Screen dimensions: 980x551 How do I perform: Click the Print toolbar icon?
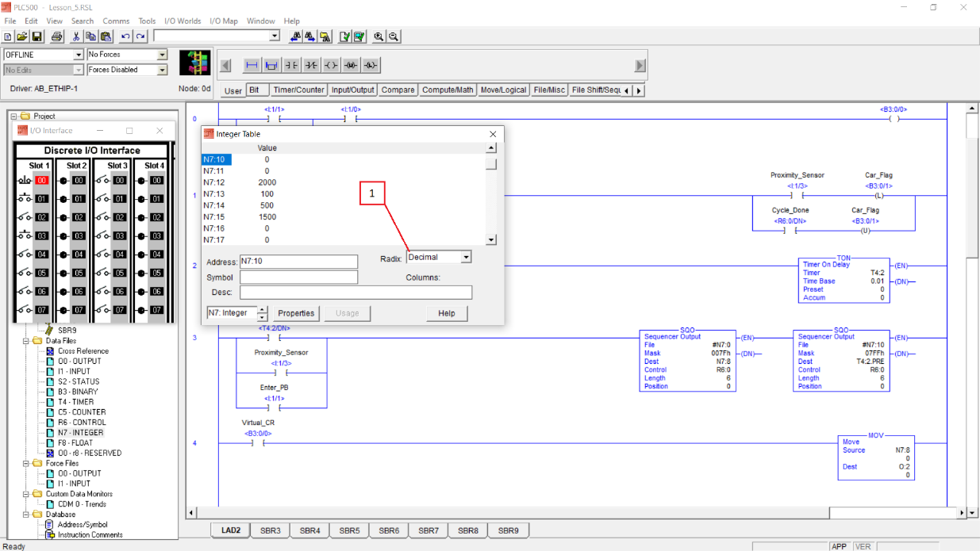[56, 36]
